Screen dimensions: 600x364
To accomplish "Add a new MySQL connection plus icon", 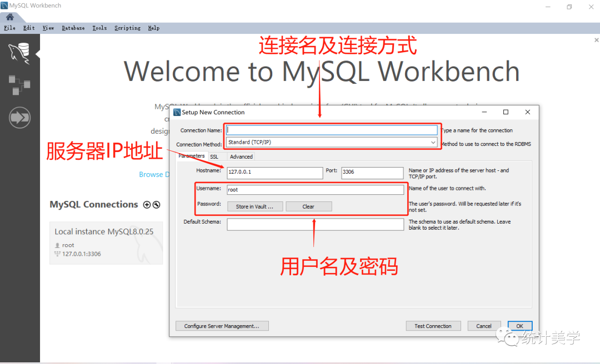I will [147, 205].
